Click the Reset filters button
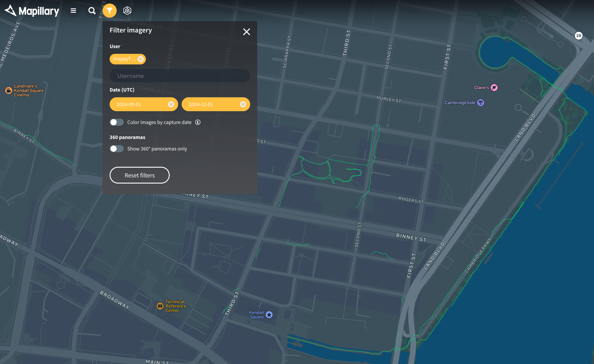Screen dimensions: 594x364 point(140,175)
